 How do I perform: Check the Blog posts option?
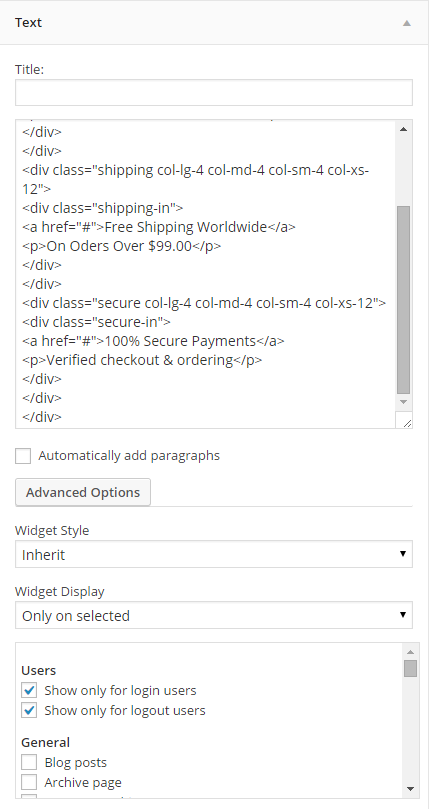pos(29,762)
